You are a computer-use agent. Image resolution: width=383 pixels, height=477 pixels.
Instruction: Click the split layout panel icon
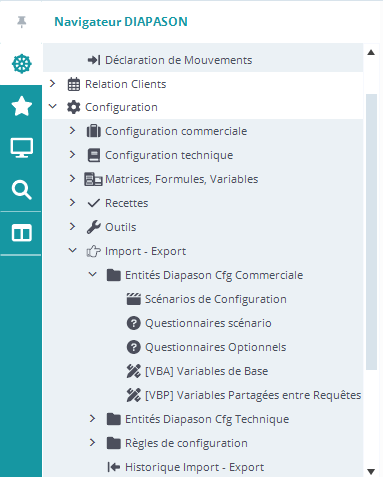(x=22, y=233)
